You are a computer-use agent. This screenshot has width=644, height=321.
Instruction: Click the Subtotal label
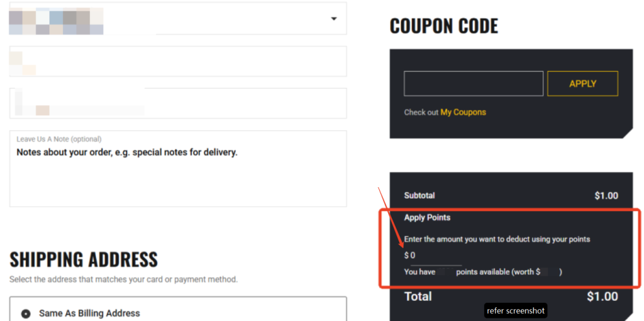click(x=419, y=195)
